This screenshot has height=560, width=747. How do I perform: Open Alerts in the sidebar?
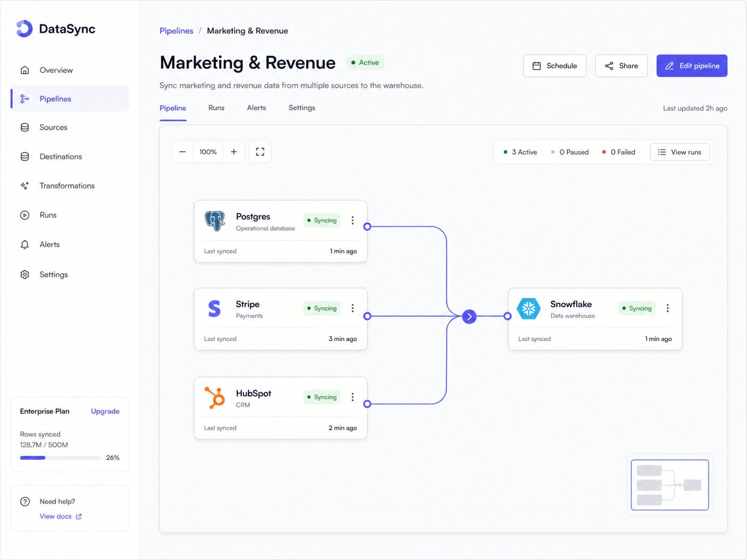(70, 244)
